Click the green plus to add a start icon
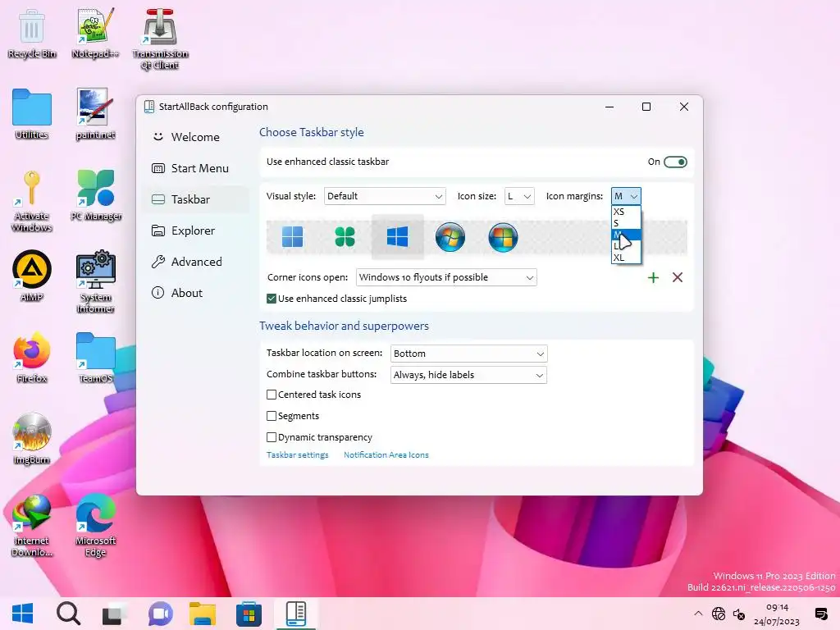 click(653, 277)
